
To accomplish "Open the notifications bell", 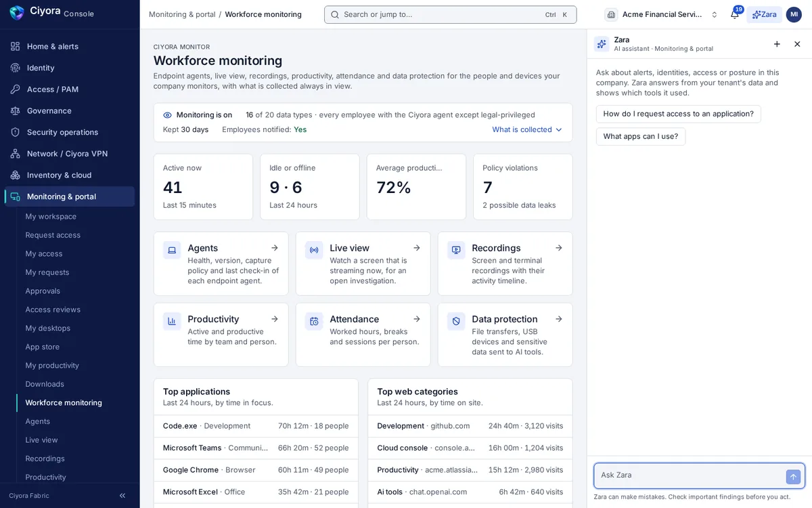I will (734, 14).
